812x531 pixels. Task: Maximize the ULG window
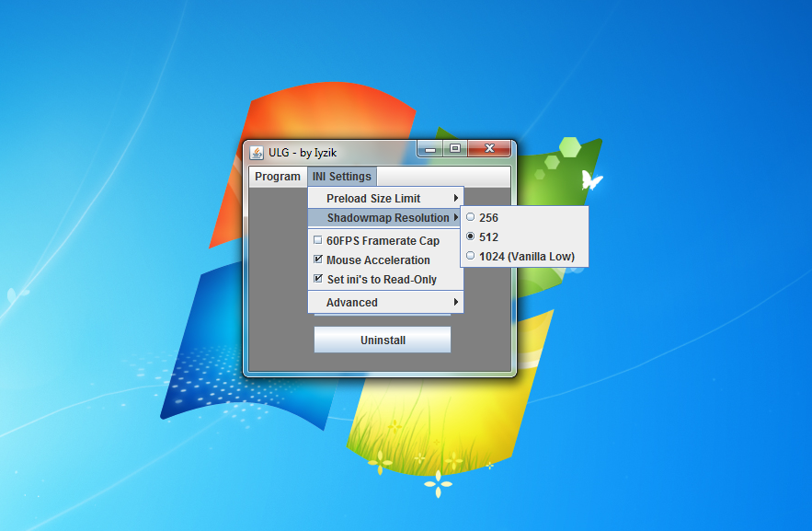point(455,149)
